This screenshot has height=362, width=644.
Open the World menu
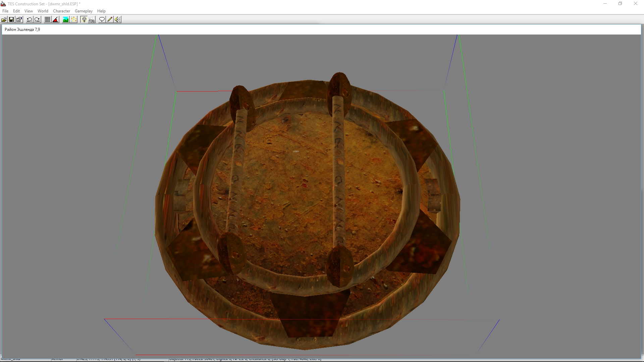click(43, 11)
